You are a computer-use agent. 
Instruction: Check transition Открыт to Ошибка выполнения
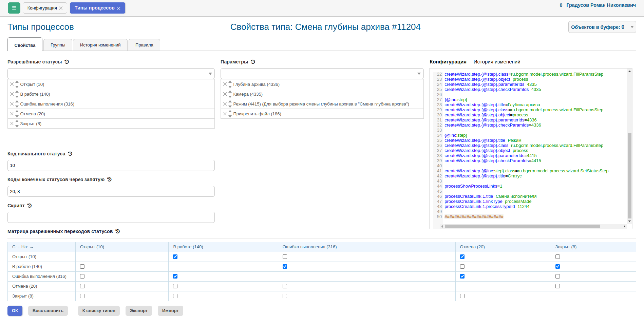[285, 257]
